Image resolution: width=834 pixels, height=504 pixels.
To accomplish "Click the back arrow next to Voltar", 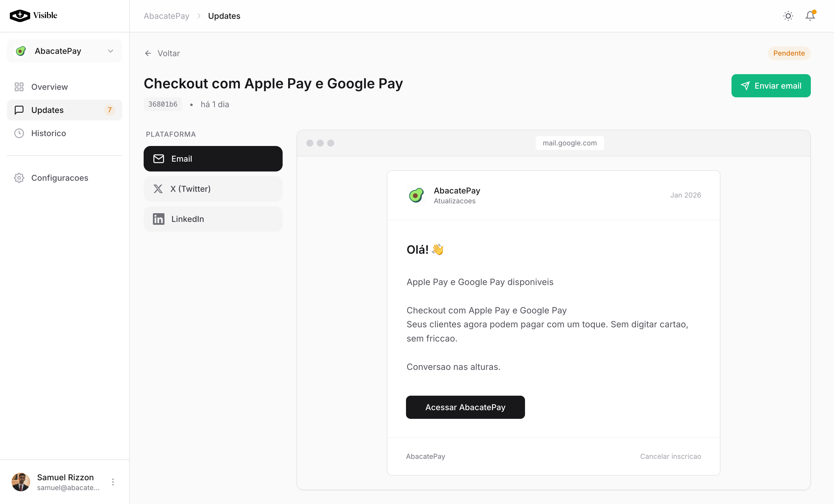I will click(148, 54).
